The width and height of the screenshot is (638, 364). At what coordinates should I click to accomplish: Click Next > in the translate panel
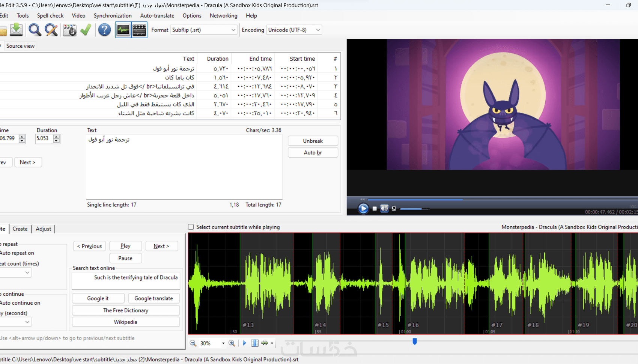[x=161, y=246]
